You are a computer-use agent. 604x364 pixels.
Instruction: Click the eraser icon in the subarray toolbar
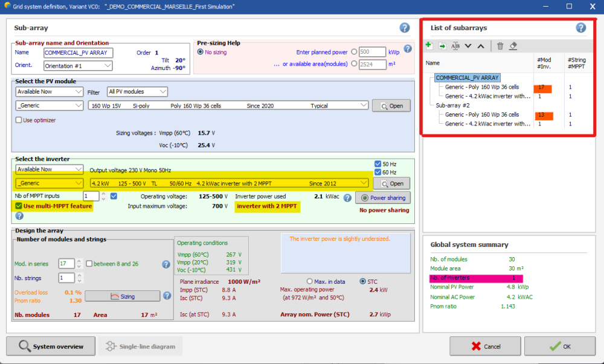(513, 46)
